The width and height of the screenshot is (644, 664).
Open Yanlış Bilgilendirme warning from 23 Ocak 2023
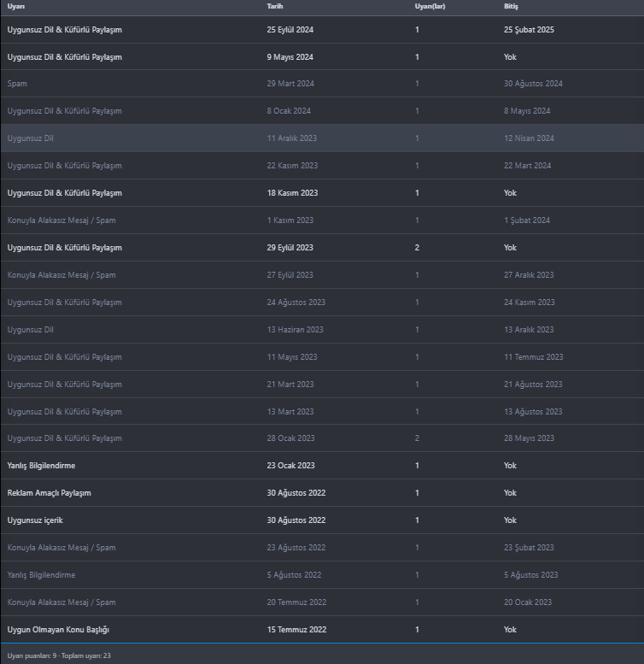click(41, 466)
